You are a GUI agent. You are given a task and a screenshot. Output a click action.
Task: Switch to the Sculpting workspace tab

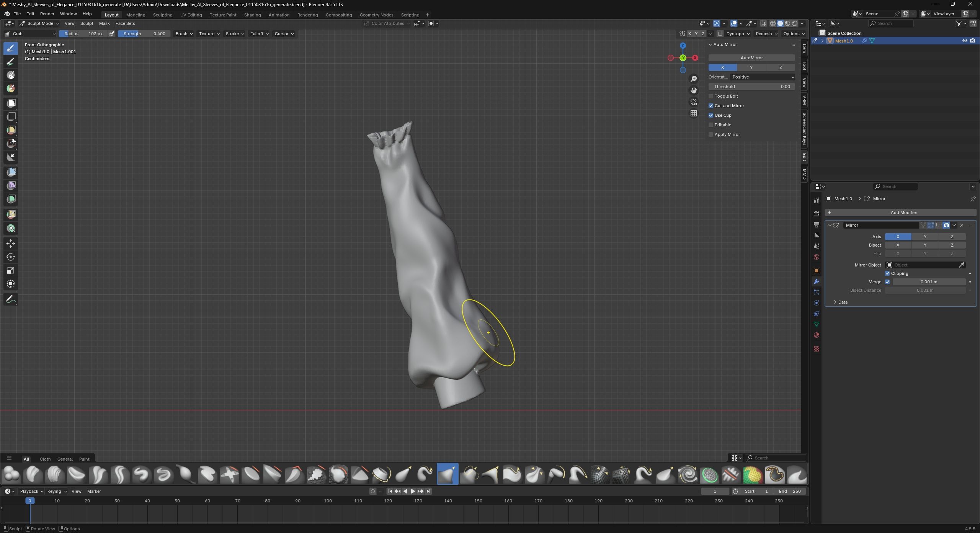point(162,15)
